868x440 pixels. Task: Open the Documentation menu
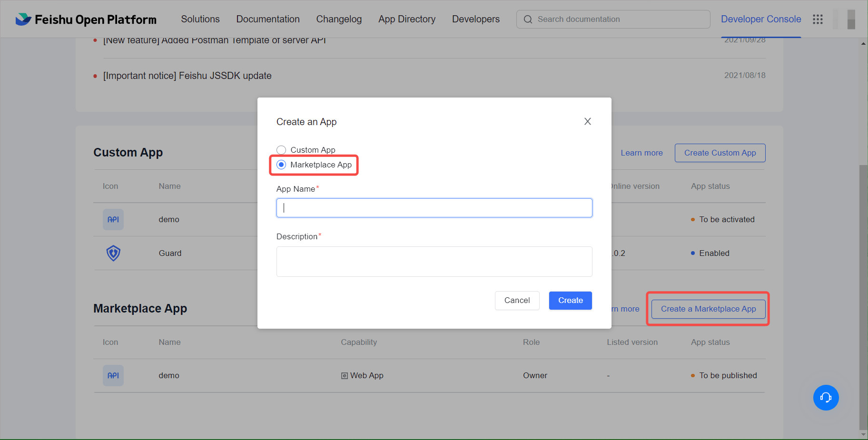268,20
